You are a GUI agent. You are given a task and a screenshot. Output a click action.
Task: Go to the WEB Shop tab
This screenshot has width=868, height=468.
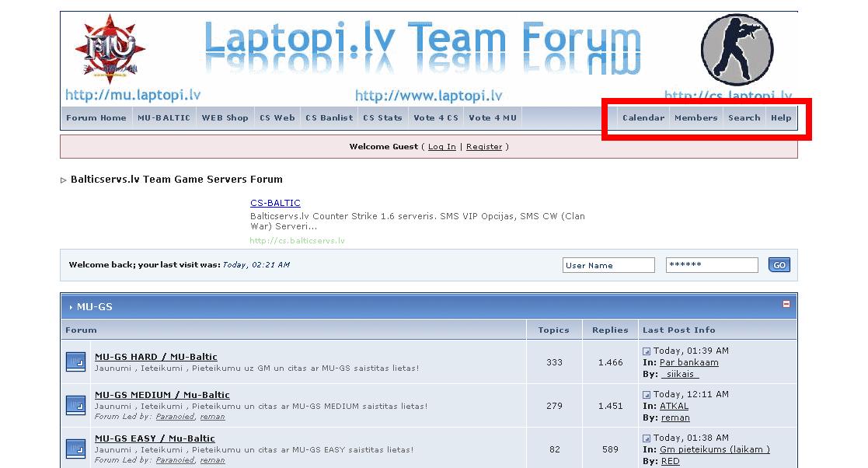[x=225, y=118]
